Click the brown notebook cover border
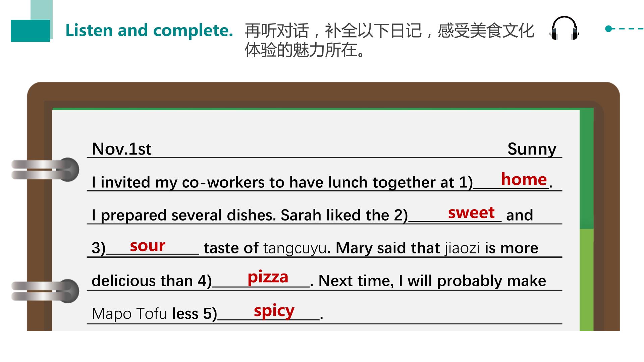The image size is (644, 362). click(x=323, y=92)
